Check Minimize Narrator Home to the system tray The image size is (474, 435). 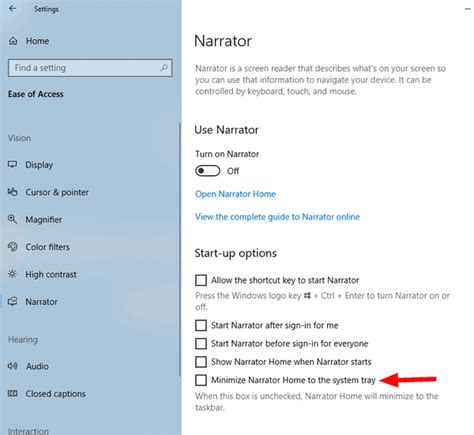click(201, 380)
